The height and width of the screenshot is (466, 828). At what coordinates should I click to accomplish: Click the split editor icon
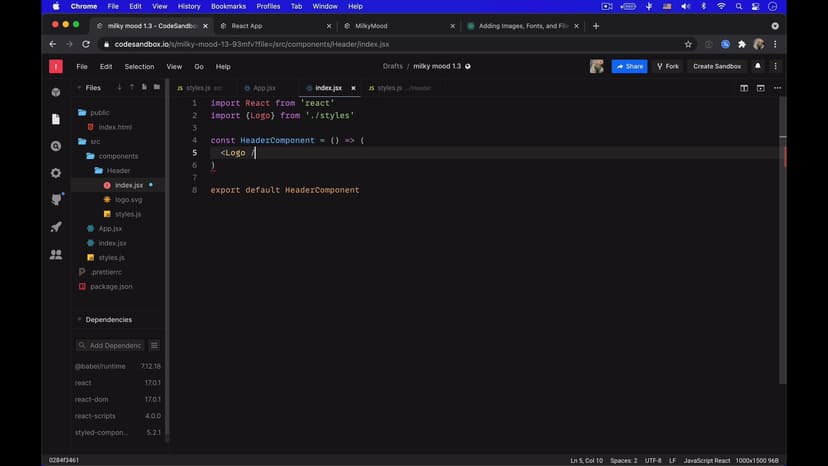[x=744, y=88]
